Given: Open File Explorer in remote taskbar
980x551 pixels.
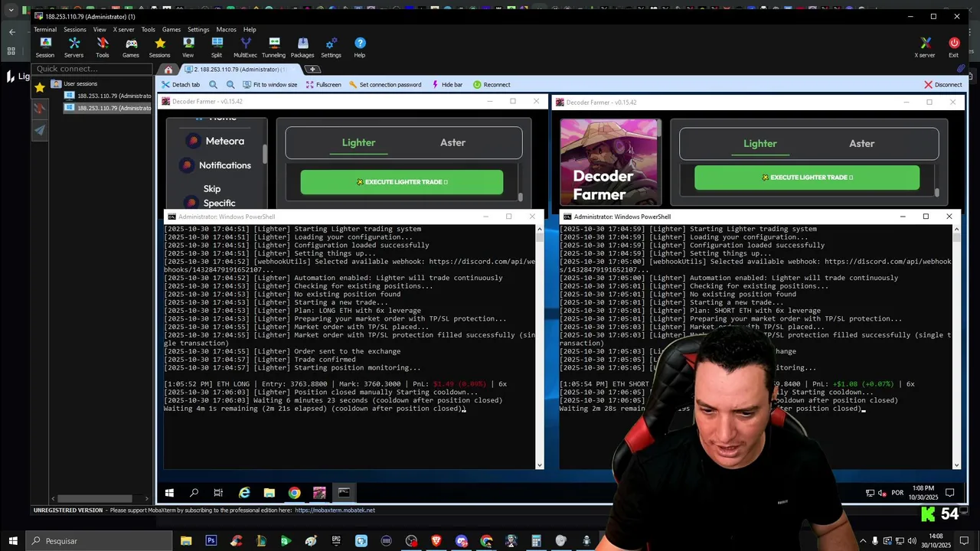Looking at the screenshot, I should click(269, 493).
